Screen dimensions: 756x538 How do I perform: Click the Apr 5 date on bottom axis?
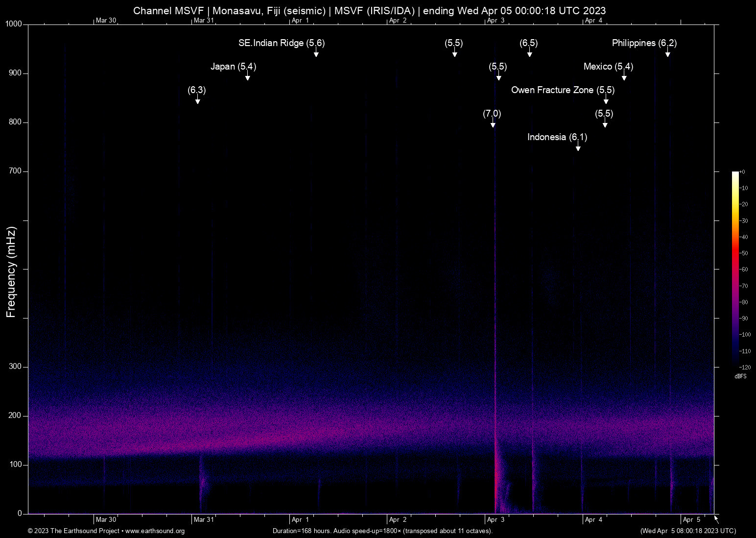691,520
